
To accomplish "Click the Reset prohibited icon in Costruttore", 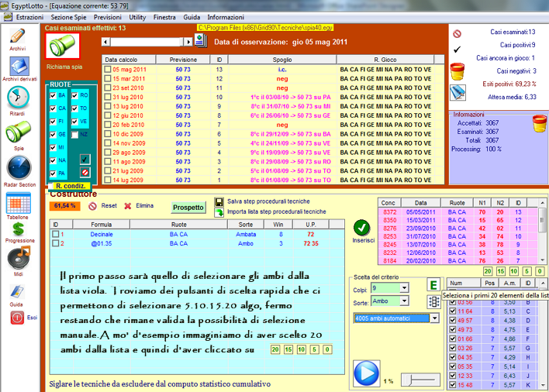I will [x=92, y=206].
